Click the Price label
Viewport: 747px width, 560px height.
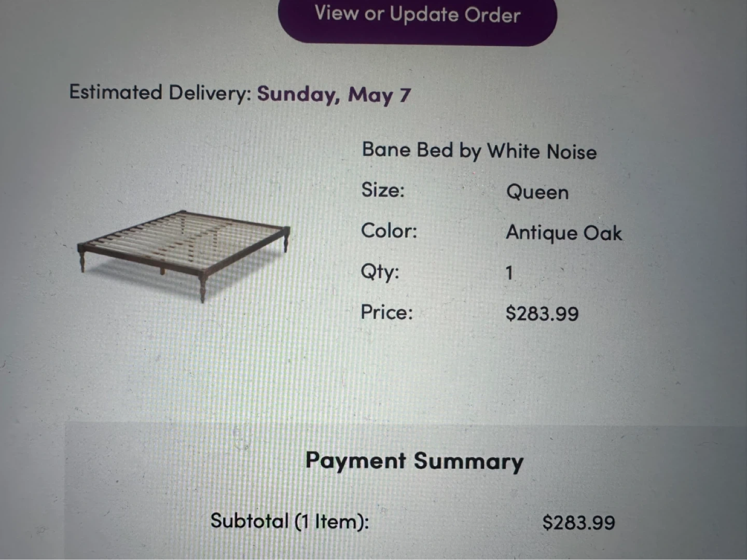click(386, 313)
